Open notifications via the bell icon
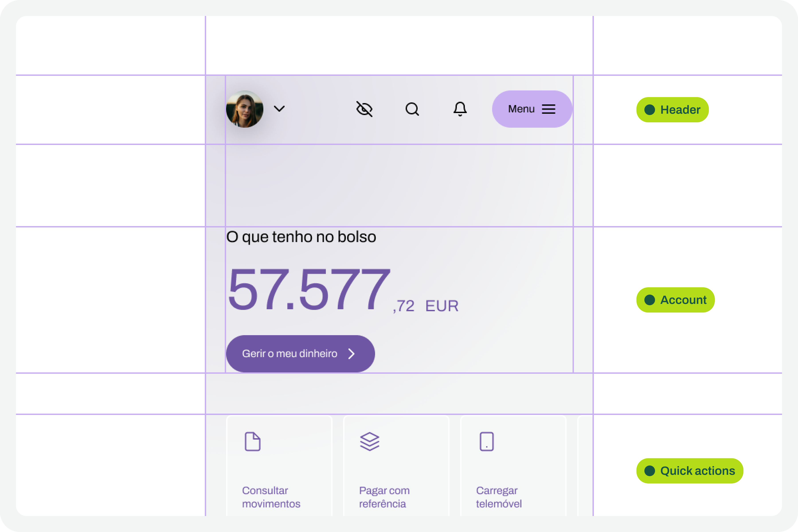 460,109
